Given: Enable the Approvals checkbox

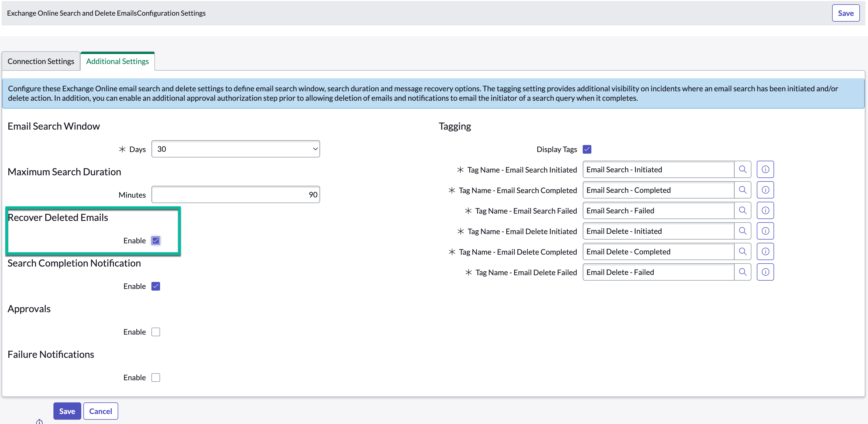Looking at the screenshot, I should [156, 332].
